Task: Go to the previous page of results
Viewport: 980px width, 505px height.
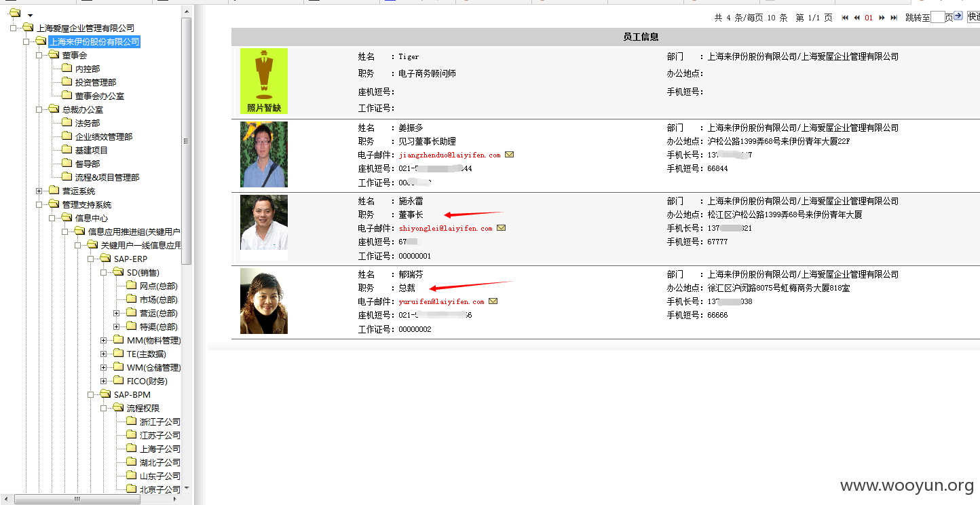Action: tap(857, 18)
